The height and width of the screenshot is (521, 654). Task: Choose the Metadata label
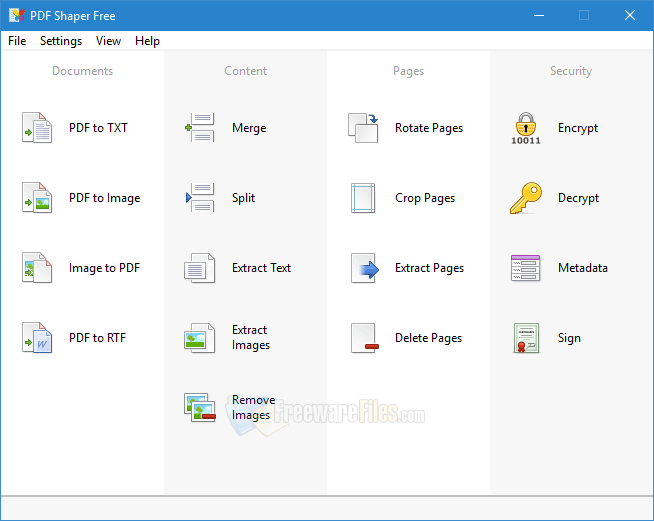tap(583, 268)
